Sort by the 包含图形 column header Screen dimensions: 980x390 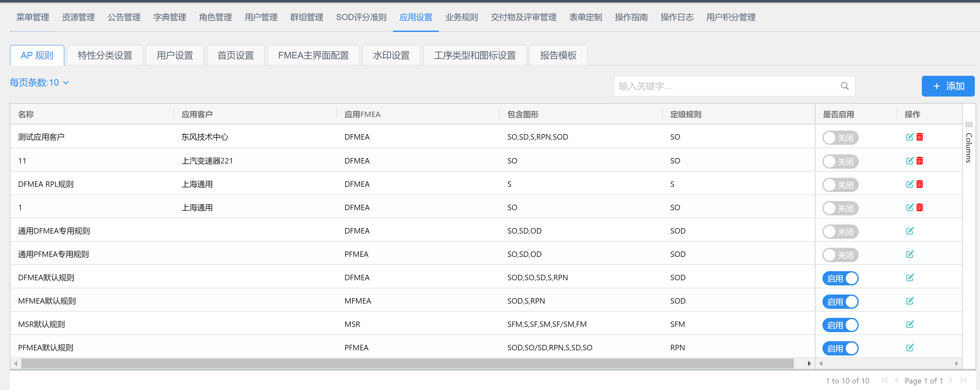(x=523, y=114)
